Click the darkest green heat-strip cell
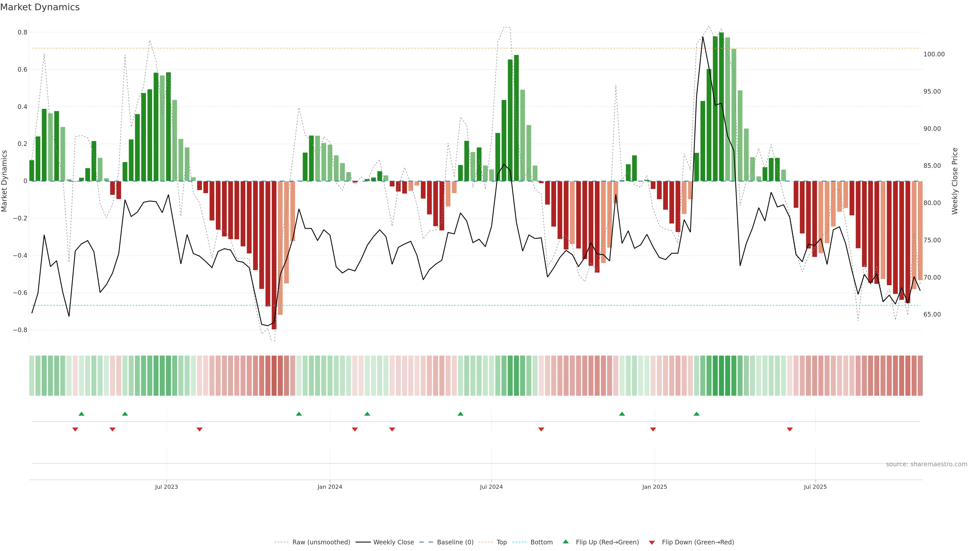Image resolution: width=980 pixels, height=551 pixels. pos(721,375)
